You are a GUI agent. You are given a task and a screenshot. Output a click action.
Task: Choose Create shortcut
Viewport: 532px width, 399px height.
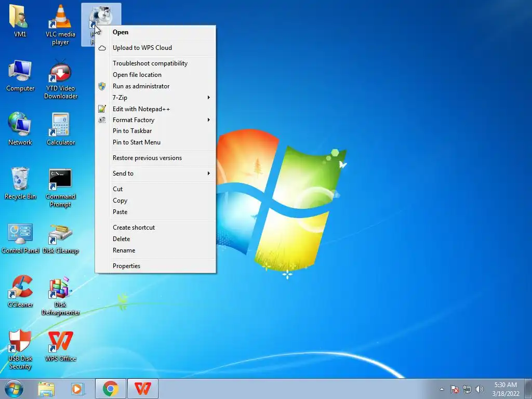[x=155, y=228]
